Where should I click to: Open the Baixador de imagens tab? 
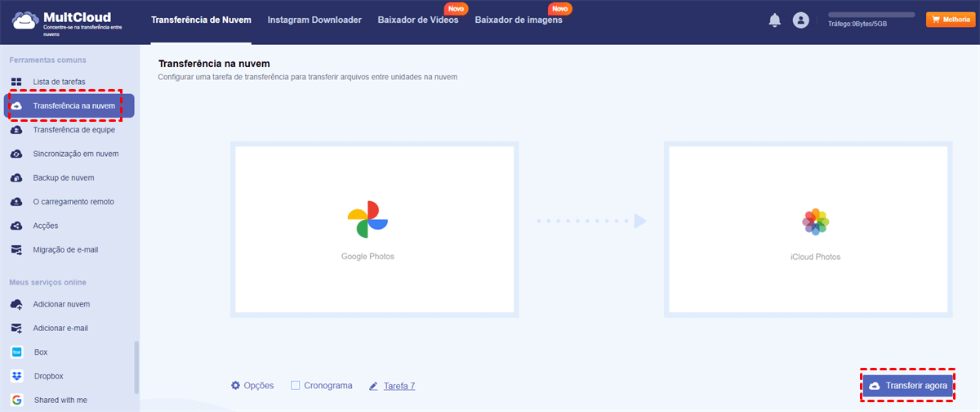tap(519, 20)
